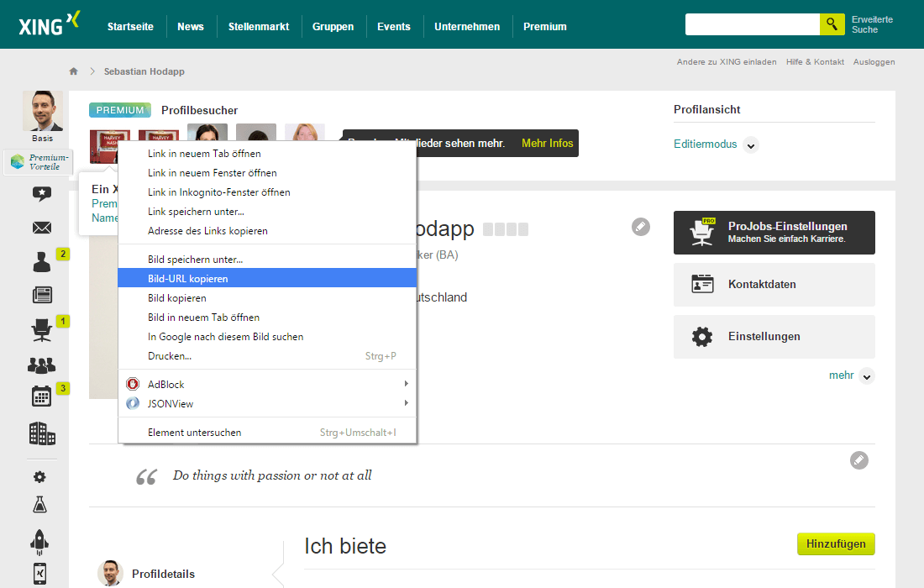Open AdBlock submenu in context menu

point(267,384)
